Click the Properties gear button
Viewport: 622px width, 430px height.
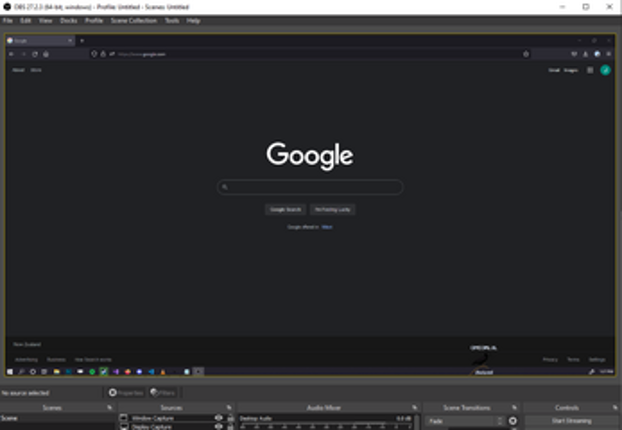tap(126, 393)
